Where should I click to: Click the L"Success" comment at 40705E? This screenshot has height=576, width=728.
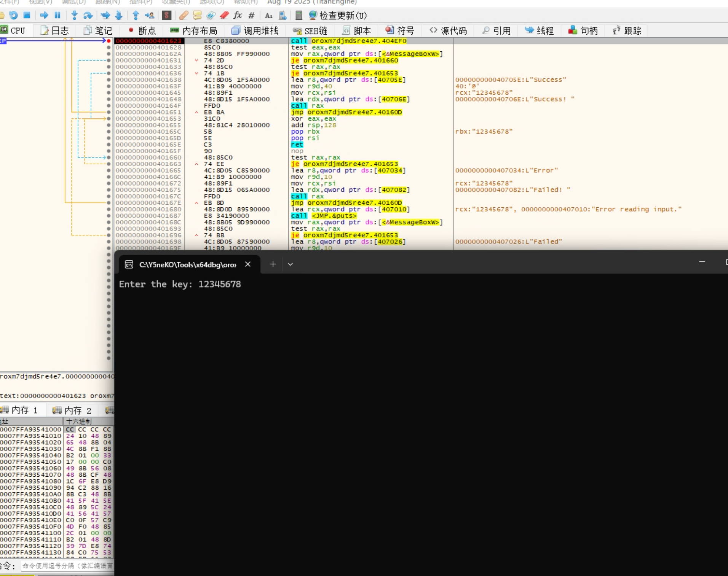[511, 80]
